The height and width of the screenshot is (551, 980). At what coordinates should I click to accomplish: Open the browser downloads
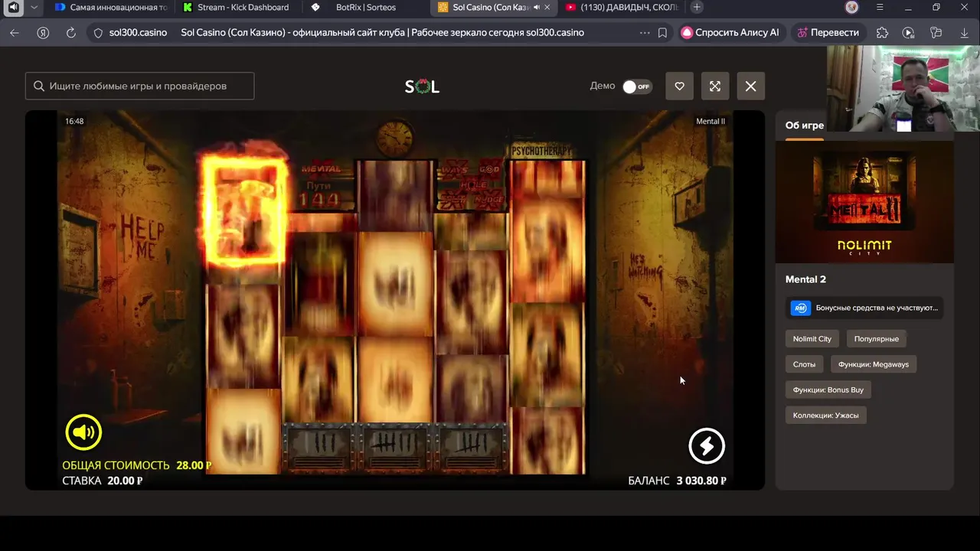tap(964, 33)
